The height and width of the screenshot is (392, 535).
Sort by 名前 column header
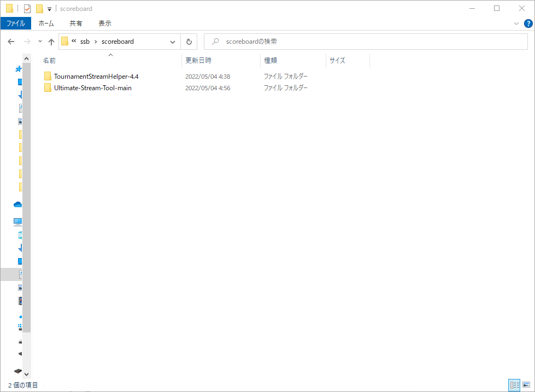110,61
